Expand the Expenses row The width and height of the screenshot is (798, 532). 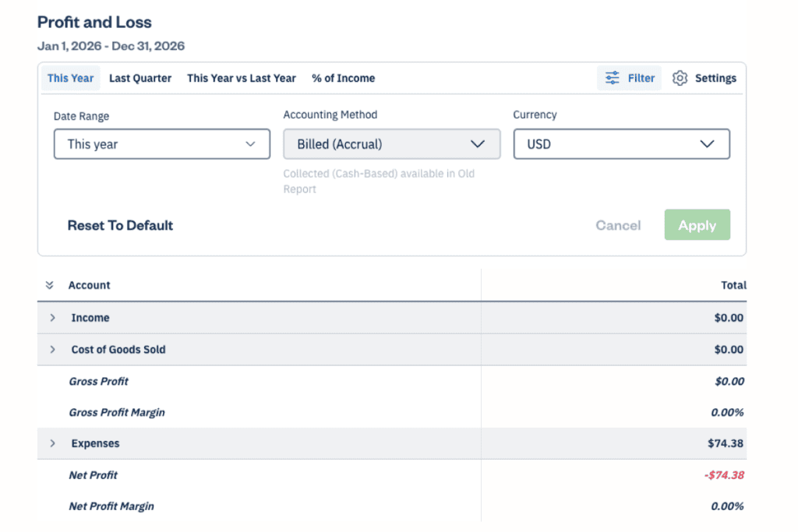pyautogui.click(x=52, y=443)
